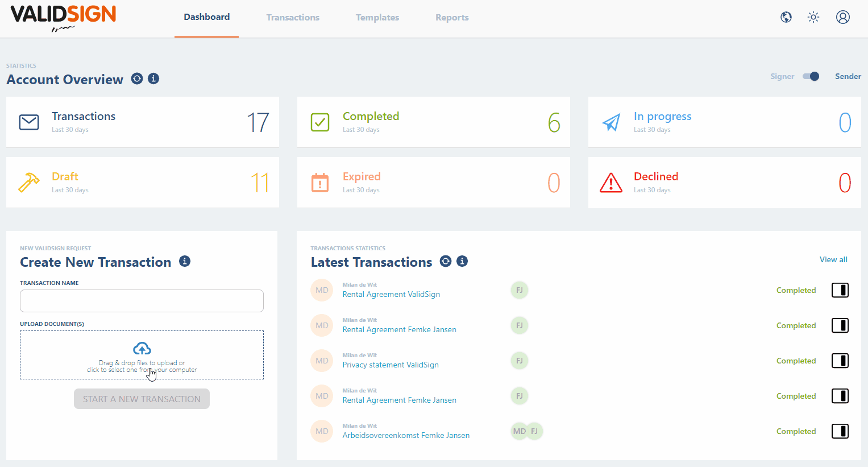Click the Draft card title
Viewport: 868px width, 467px height.
(x=65, y=176)
